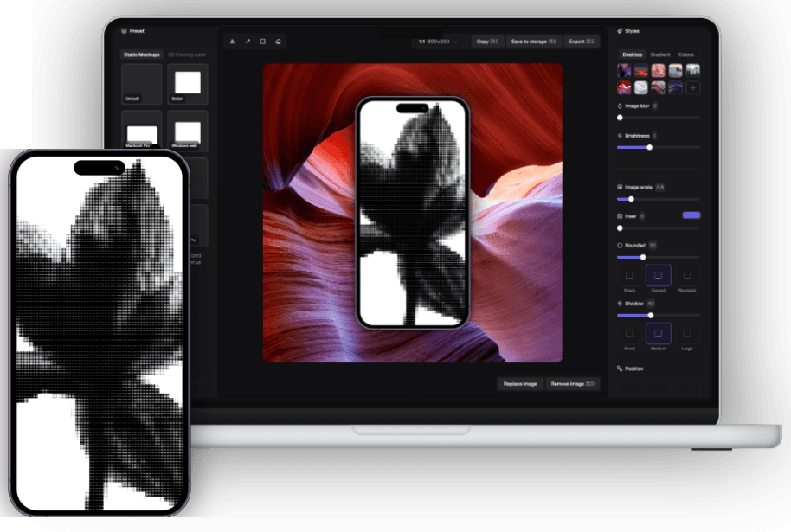
Task: Click Save to storage button
Action: tap(534, 42)
